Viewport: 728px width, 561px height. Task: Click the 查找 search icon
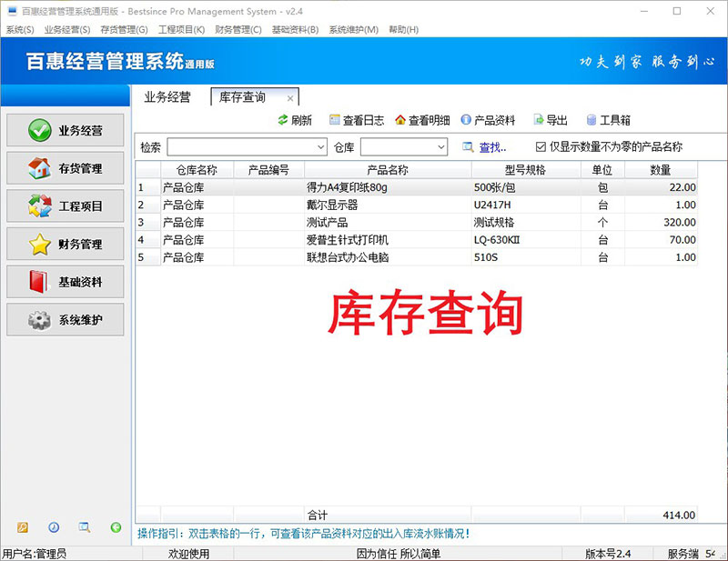[x=468, y=147]
